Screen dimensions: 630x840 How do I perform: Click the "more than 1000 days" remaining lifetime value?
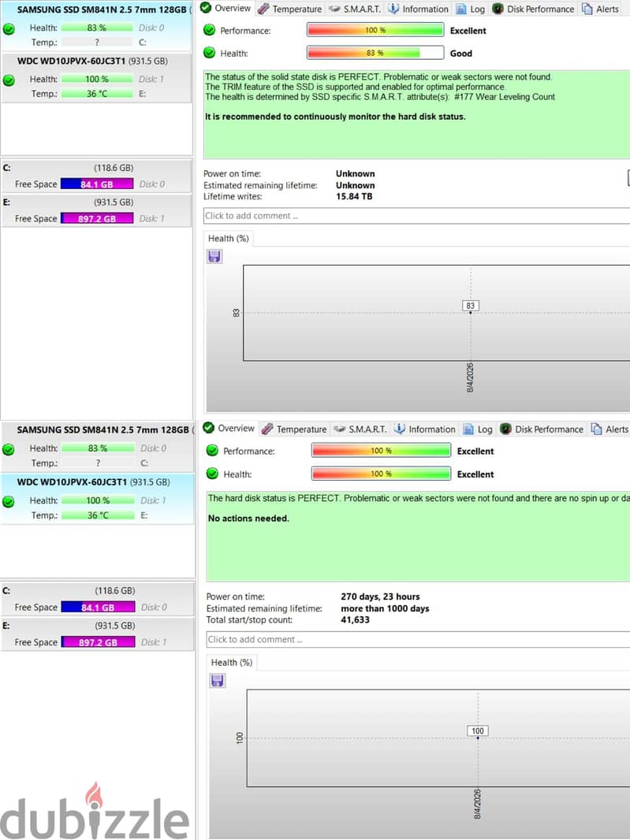(x=385, y=608)
